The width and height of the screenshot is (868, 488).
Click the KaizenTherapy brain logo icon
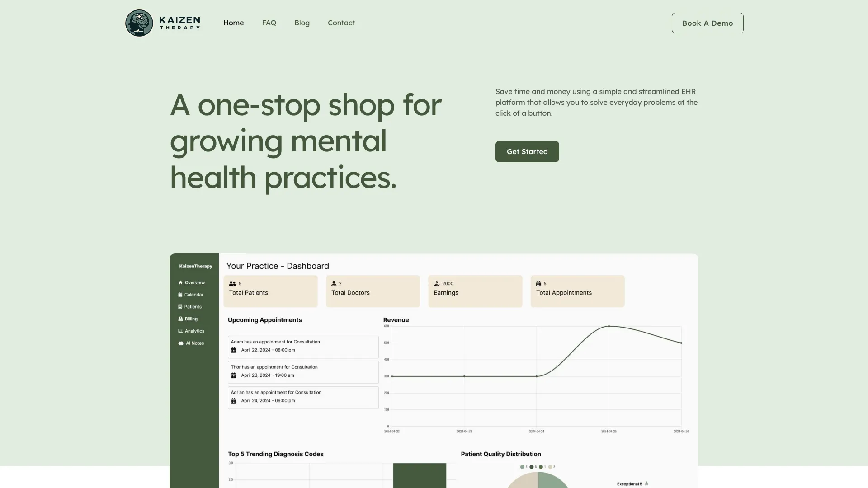[139, 23]
